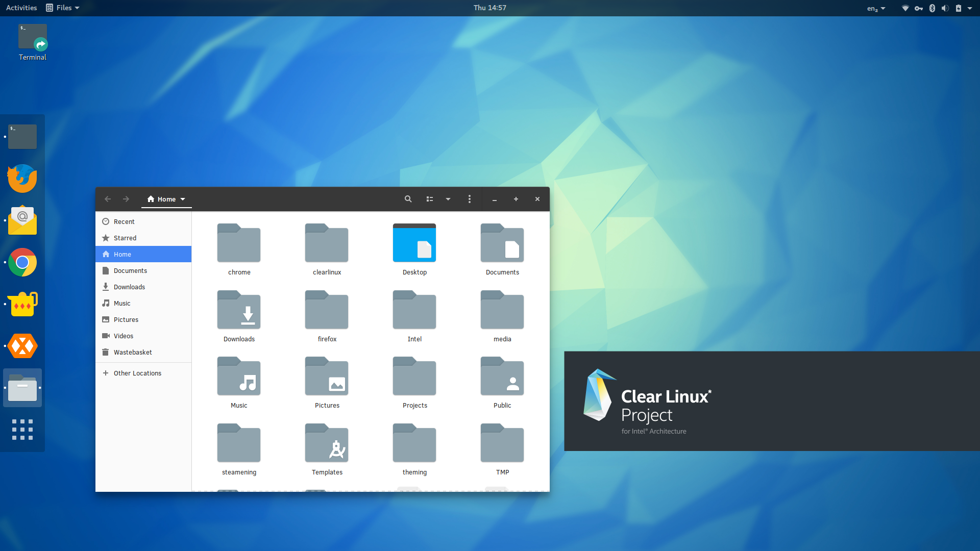Open the system menu arrow at top right
This screenshot has width=980, height=551.
pyautogui.click(x=970, y=8)
